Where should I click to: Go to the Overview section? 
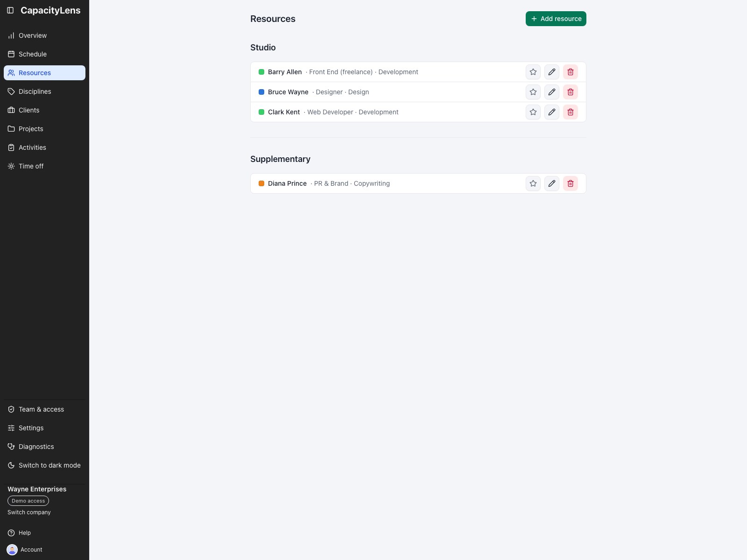(44, 35)
